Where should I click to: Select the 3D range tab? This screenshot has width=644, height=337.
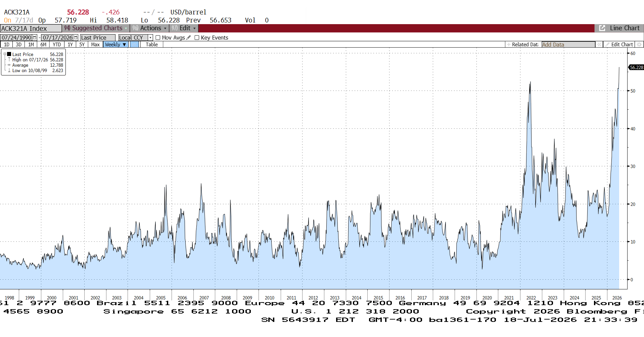click(x=18, y=44)
